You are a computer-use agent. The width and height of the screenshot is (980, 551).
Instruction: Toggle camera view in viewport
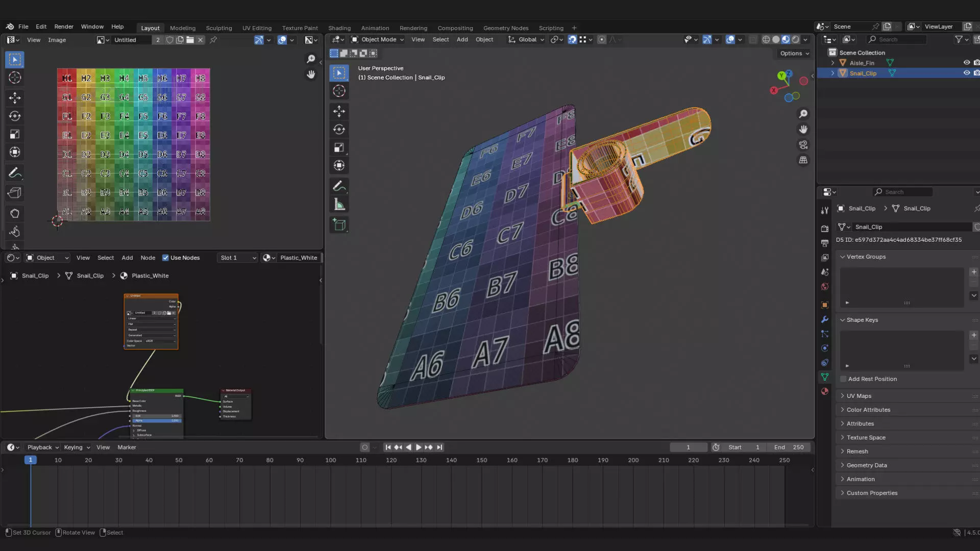pyautogui.click(x=803, y=145)
